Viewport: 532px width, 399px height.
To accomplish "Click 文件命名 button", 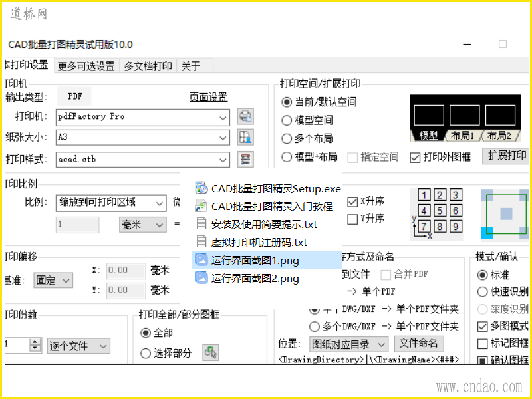I will tap(418, 343).
